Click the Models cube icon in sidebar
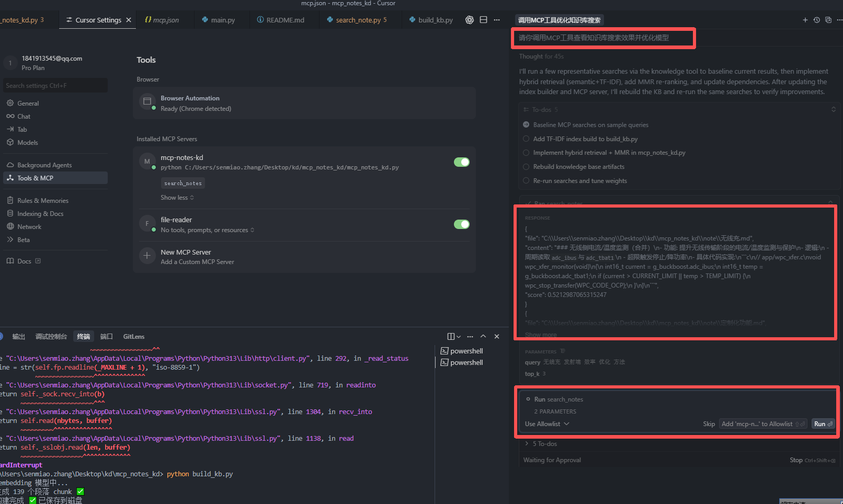This screenshot has height=504, width=843. pyautogui.click(x=10, y=142)
